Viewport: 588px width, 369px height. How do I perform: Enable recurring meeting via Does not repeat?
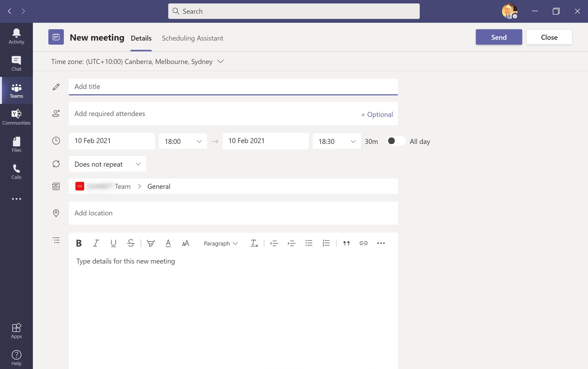107,164
